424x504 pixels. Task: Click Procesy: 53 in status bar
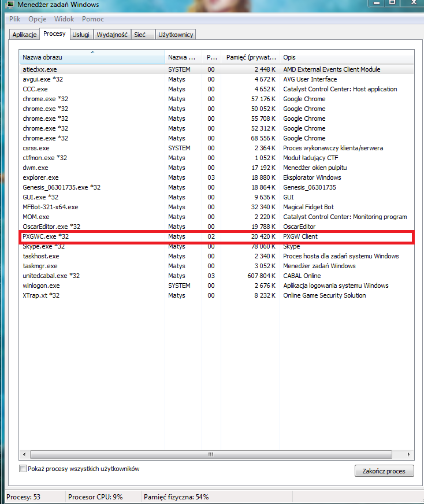pyautogui.click(x=24, y=497)
